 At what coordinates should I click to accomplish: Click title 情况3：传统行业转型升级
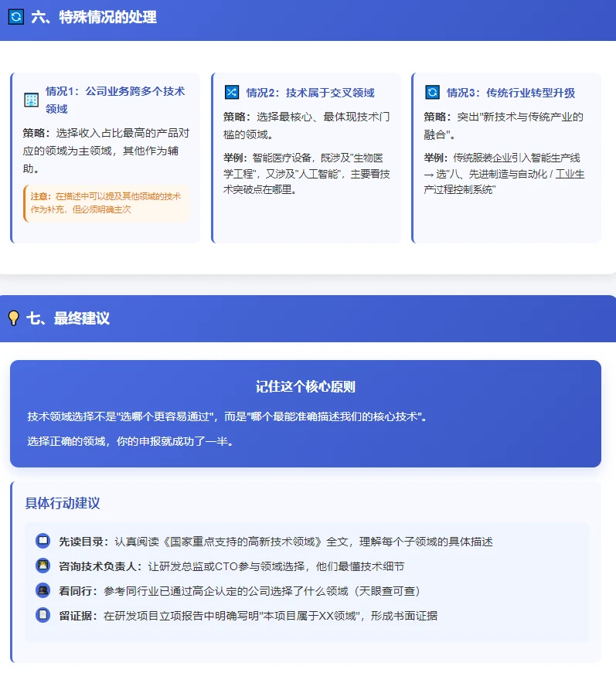coord(511,93)
